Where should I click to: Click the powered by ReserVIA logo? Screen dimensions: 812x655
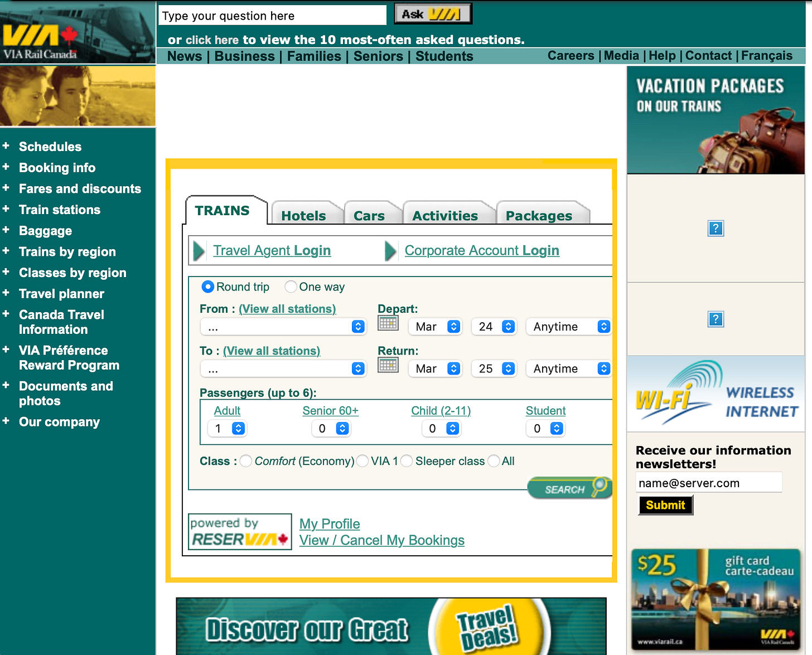click(240, 532)
